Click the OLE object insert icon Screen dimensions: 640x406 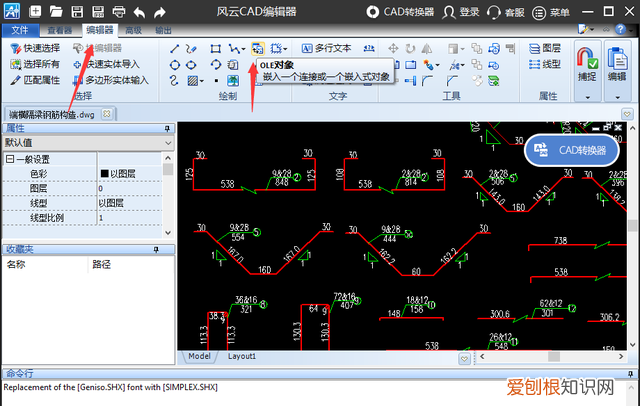pyautogui.click(x=258, y=49)
